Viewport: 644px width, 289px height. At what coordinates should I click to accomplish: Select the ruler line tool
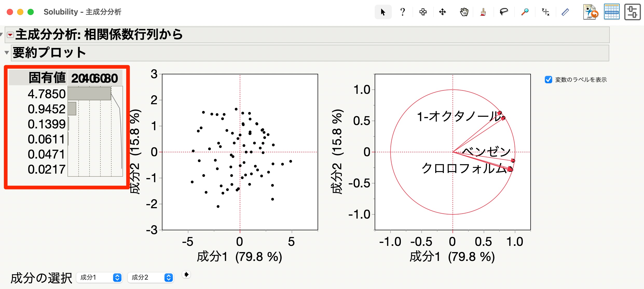point(565,12)
